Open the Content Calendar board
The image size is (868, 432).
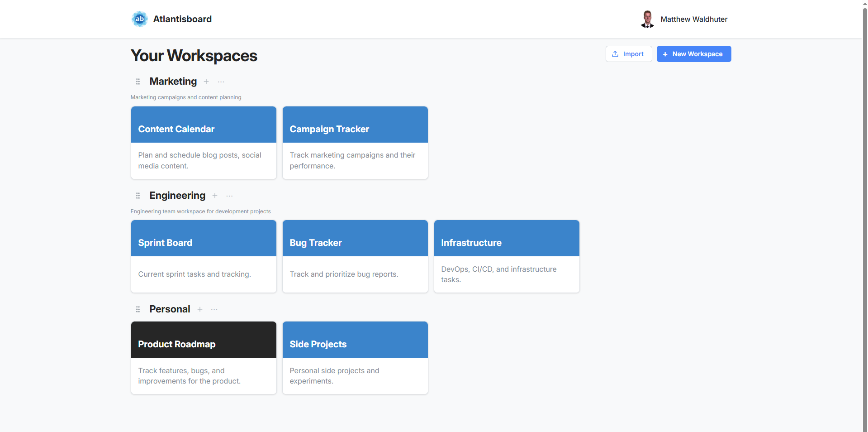tap(204, 143)
